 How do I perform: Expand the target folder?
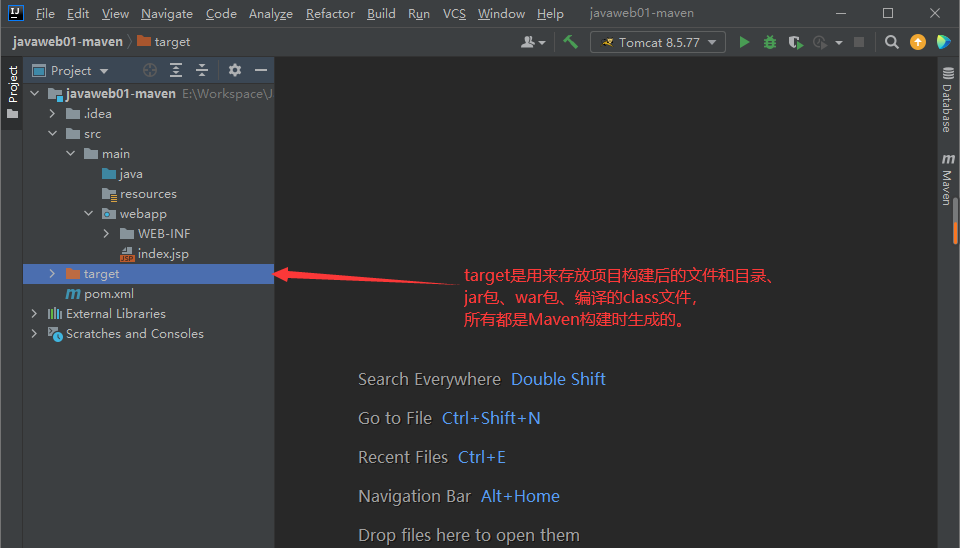pyautogui.click(x=53, y=274)
